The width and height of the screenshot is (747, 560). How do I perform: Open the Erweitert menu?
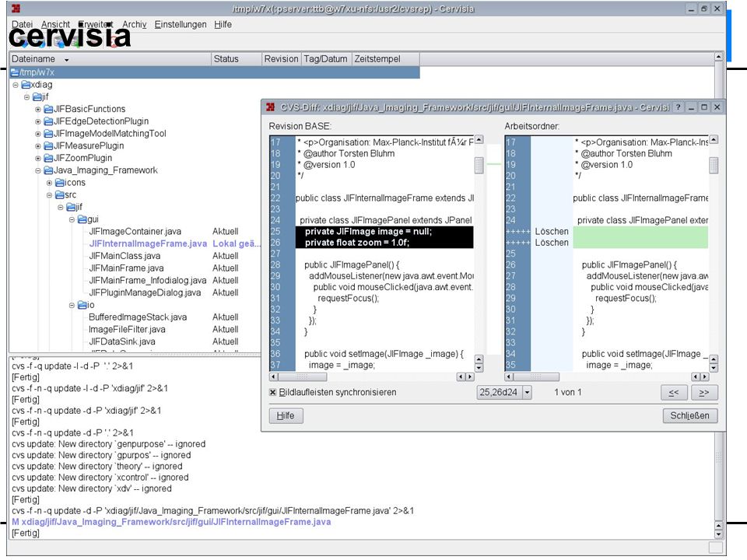[95, 24]
